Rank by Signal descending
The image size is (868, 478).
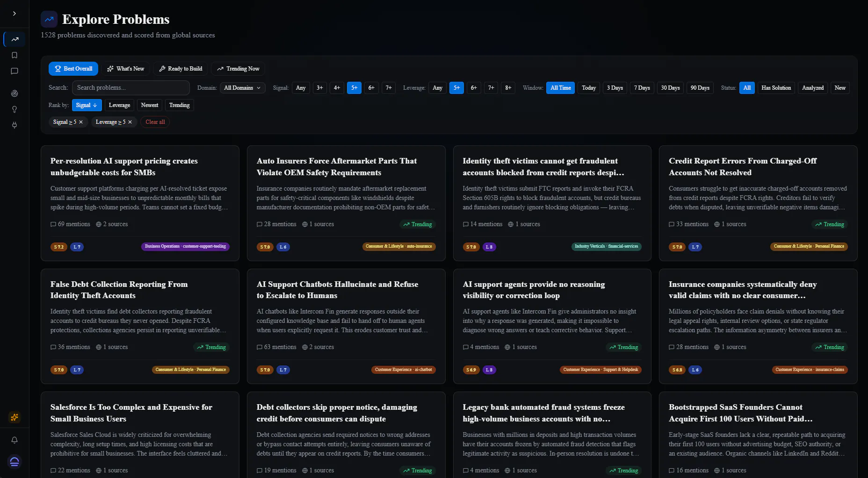pyautogui.click(x=87, y=105)
